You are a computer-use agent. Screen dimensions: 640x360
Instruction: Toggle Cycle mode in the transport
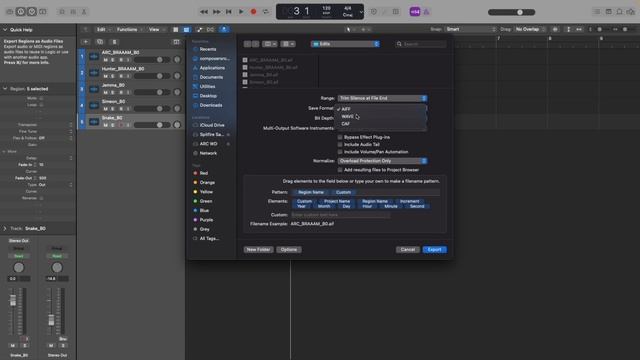point(266,12)
